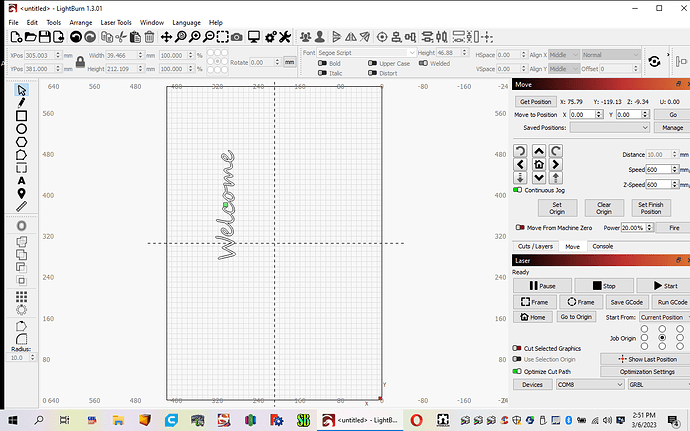The width and height of the screenshot is (690, 431).
Task: Open the Font dropdown showing Segoe Script
Action: pyautogui.click(x=367, y=52)
